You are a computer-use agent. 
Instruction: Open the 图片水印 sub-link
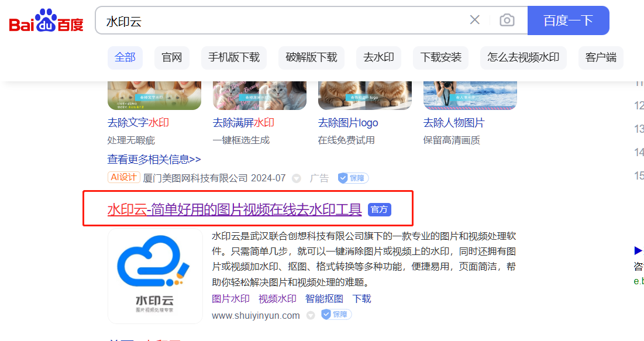[x=230, y=299]
